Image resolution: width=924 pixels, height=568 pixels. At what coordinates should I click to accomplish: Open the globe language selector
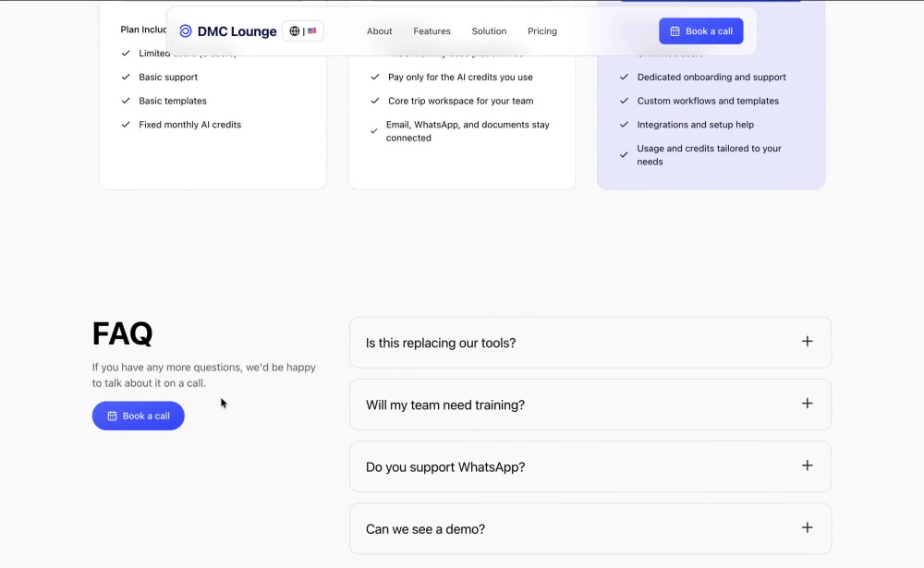click(x=294, y=31)
